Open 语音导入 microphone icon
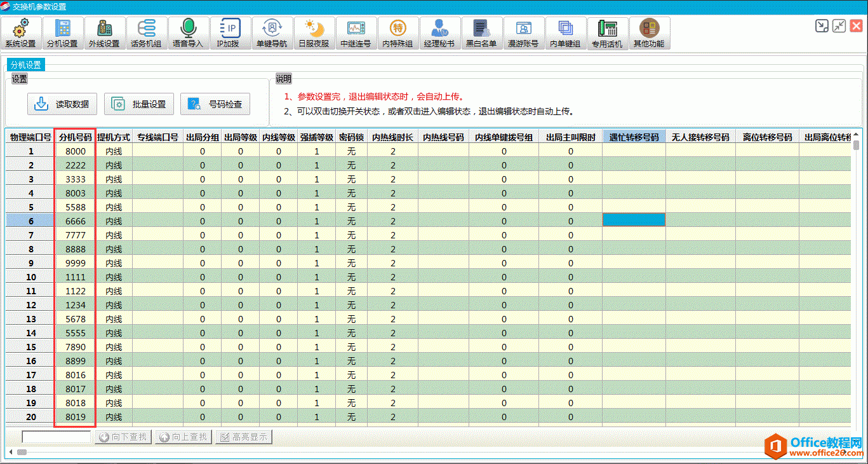This screenshot has width=868, height=464. point(189,33)
